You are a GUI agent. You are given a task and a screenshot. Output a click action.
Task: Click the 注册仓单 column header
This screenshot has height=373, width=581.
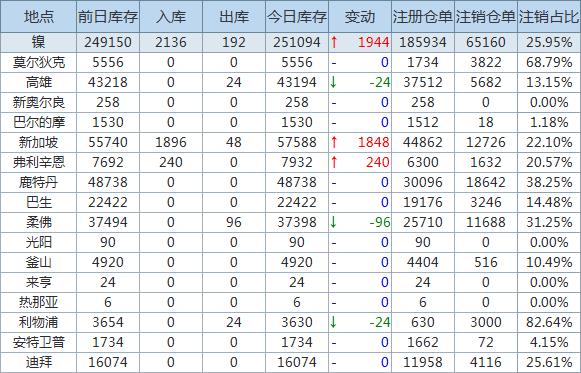[x=423, y=17]
